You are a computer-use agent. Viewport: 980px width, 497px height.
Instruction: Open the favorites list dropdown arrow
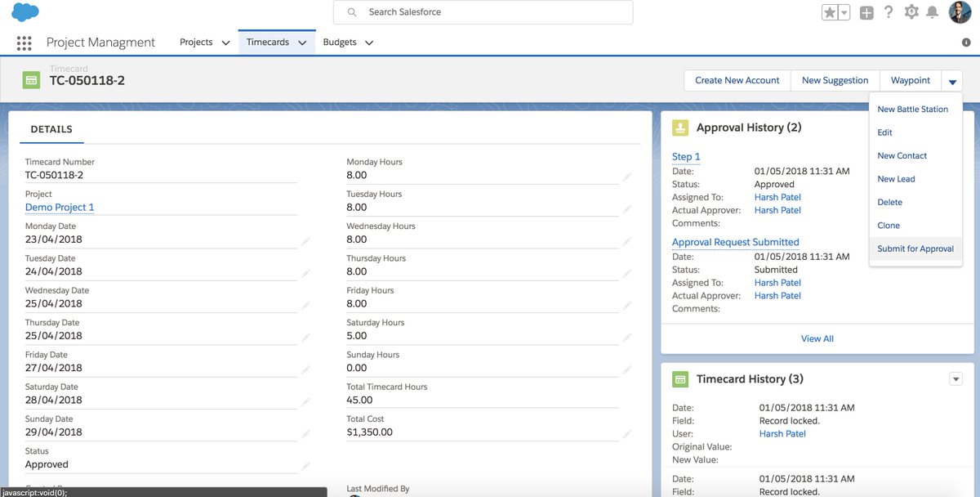(x=844, y=12)
